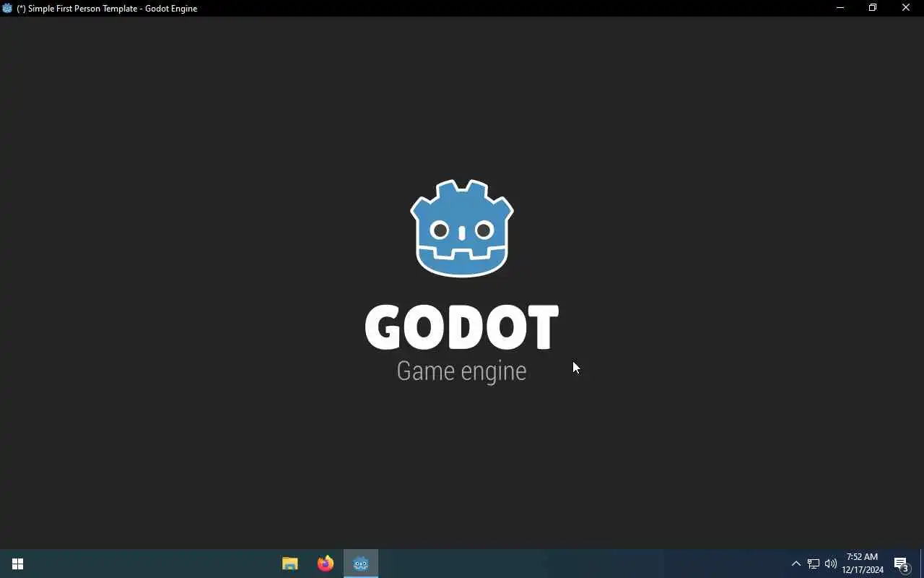Open the volume control icon
The width and height of the screenshot is (924, 578).
831,564
